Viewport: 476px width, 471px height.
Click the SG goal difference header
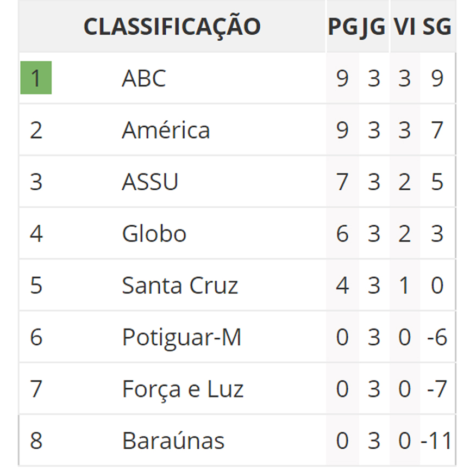[x=437, y=27]
